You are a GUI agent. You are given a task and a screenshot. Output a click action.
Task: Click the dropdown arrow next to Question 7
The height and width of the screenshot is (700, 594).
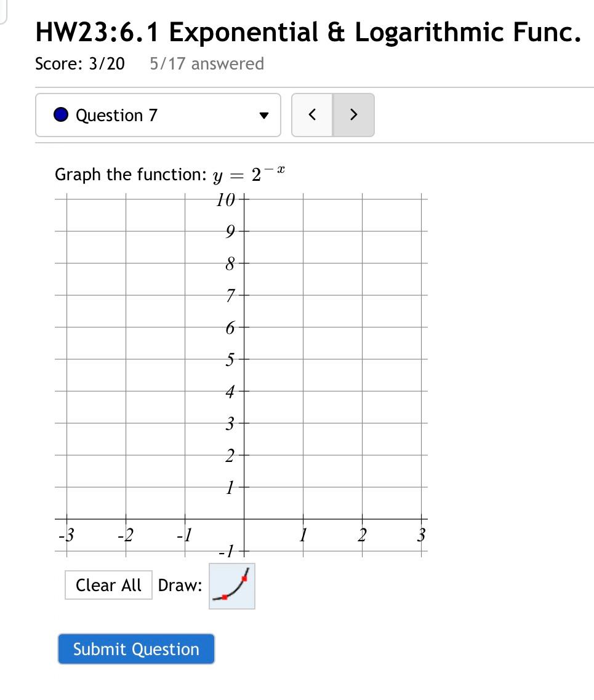[x=264, y=115]
